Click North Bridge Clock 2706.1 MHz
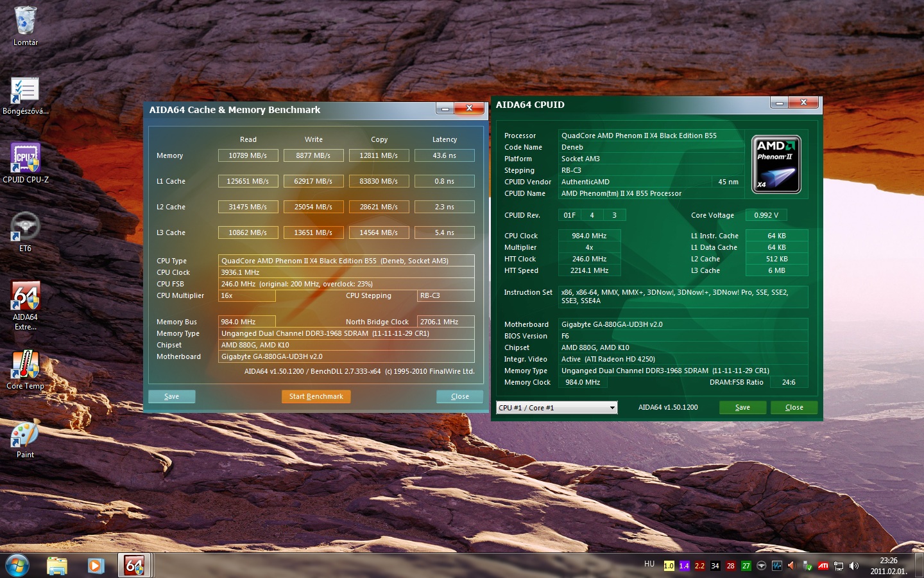The width and height of the screenshot is (924, 578). tap(445, 322)
